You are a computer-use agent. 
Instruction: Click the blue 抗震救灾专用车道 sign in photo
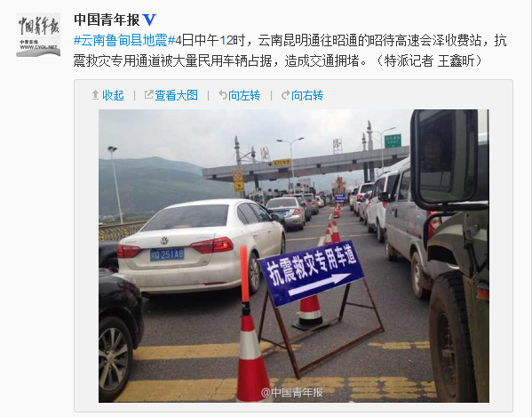tap(311, 273)
